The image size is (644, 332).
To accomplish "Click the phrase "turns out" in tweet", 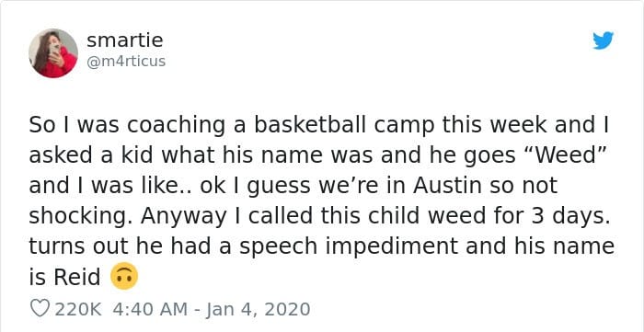I will pos(70,247).
